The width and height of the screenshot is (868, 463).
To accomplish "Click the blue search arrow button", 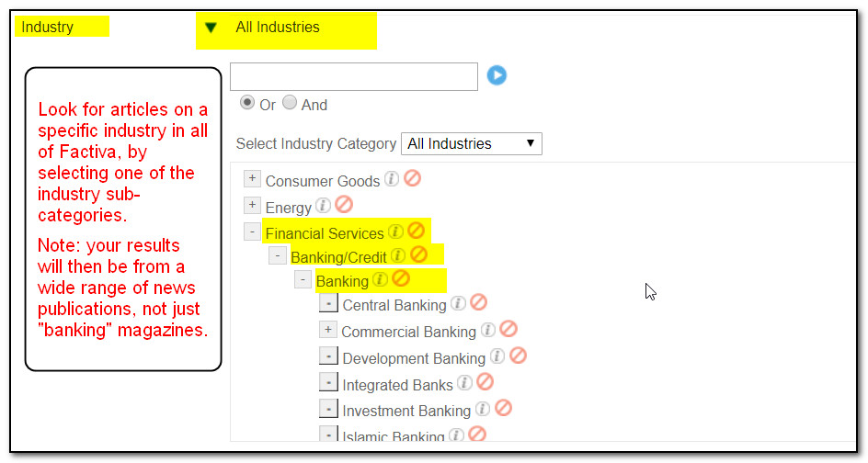I will [x=497, y=75].
